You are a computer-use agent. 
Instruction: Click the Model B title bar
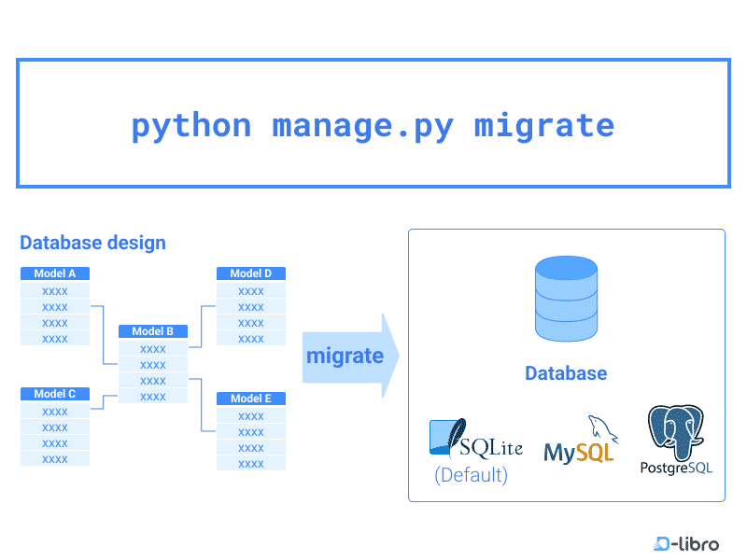pyautogui.click(x=153, y=331)
